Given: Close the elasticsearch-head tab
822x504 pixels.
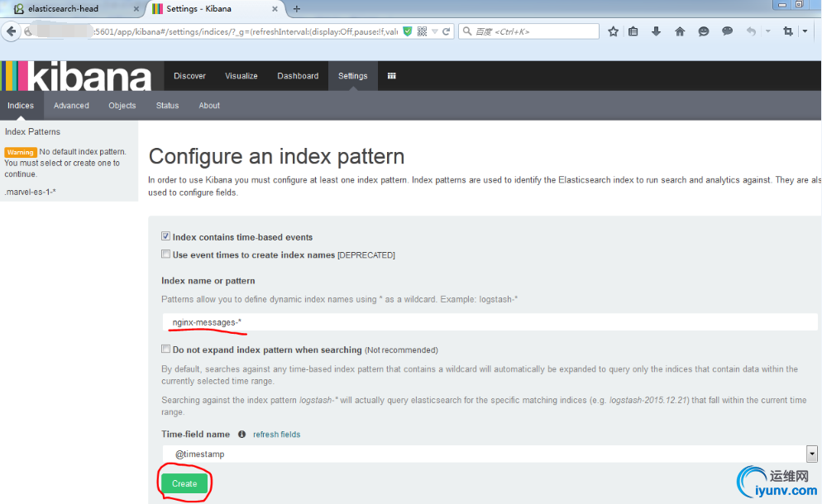Looking at the screenshot, I should tap(136, 9).
